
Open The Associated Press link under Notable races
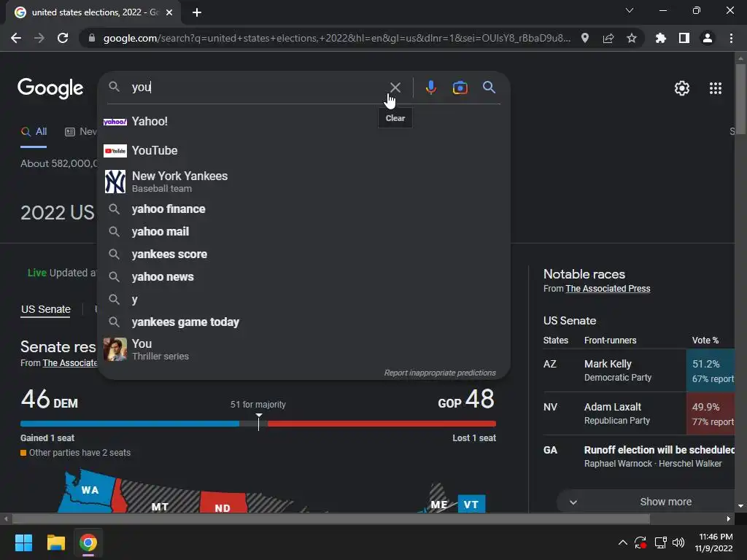608,289
